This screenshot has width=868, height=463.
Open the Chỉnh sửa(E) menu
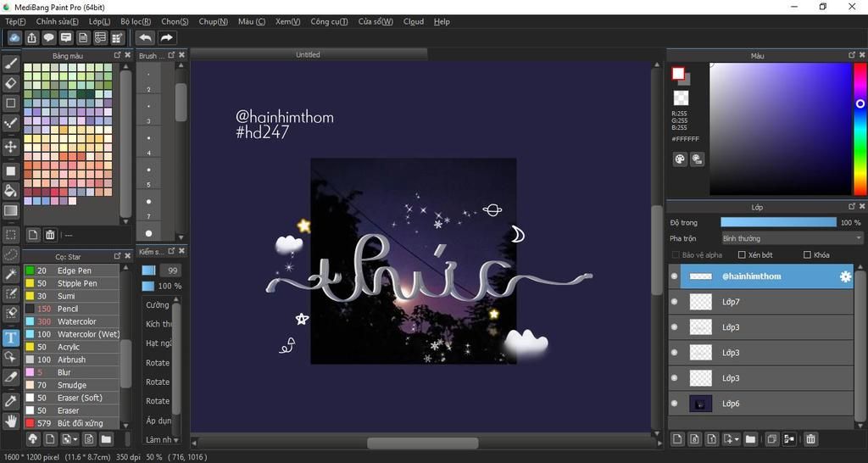(x=57, y=21)
